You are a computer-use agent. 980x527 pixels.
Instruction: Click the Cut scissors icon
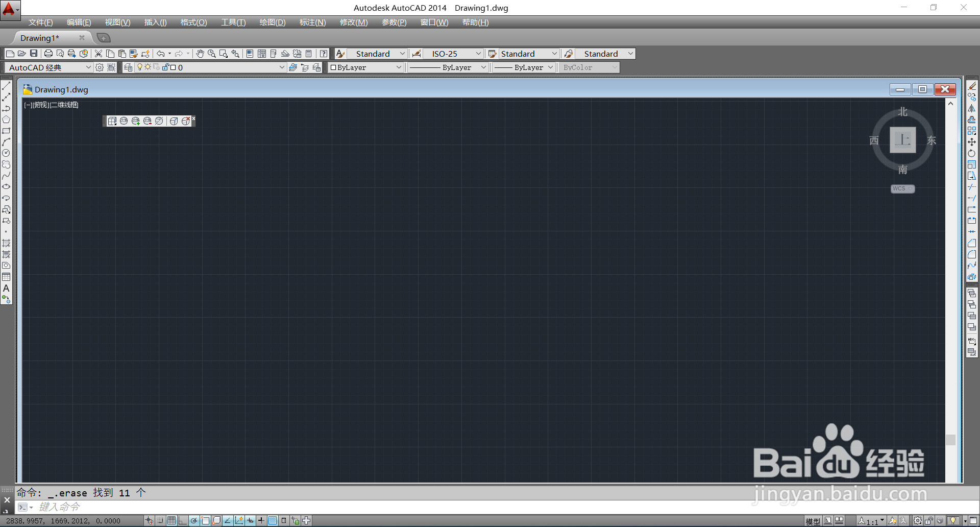pyautogui.click(x=99, y=54)
